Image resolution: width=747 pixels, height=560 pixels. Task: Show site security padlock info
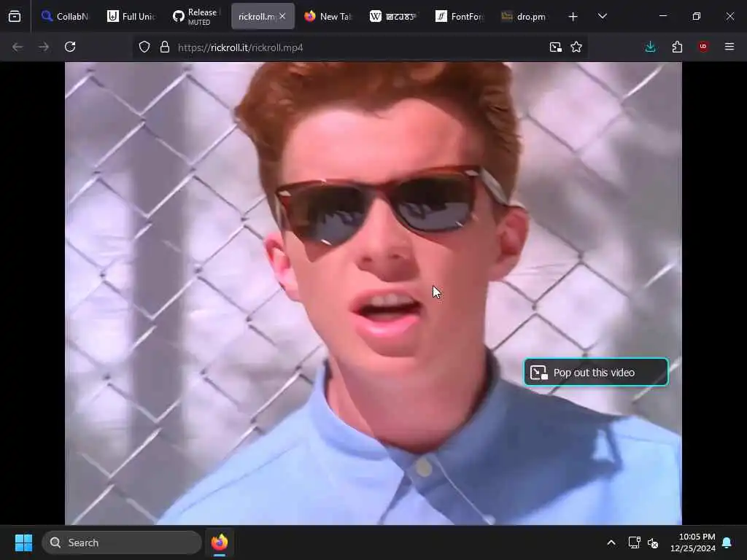(x=165, y=47)
